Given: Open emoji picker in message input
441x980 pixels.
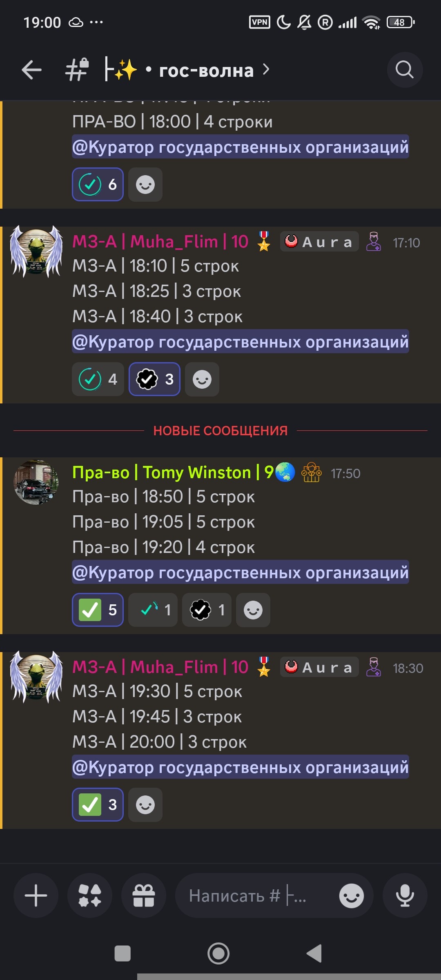Looking at the screenshot, I should [352, 896].
